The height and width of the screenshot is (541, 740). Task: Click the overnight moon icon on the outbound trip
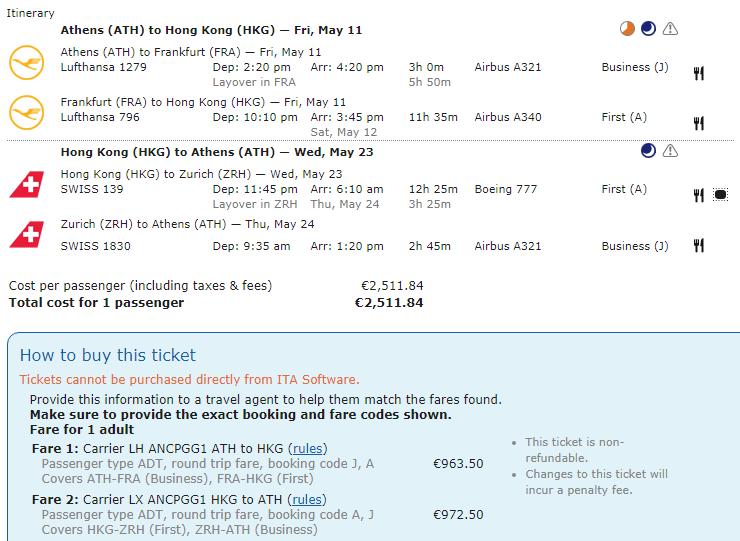click(648, 29)
